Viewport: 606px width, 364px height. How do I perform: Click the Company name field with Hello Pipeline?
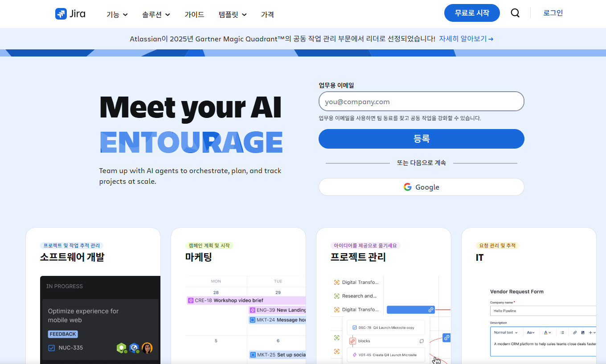pos(543,311)
